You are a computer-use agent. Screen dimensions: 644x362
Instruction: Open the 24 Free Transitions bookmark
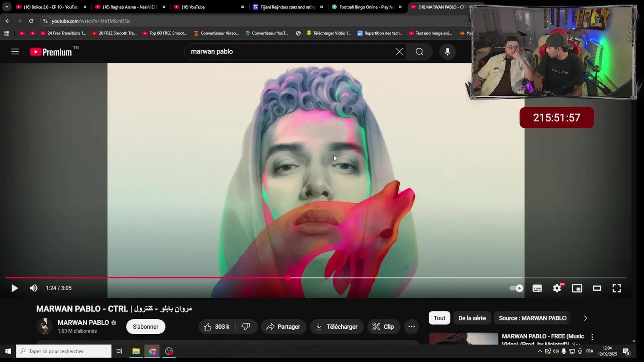[63, 33]
